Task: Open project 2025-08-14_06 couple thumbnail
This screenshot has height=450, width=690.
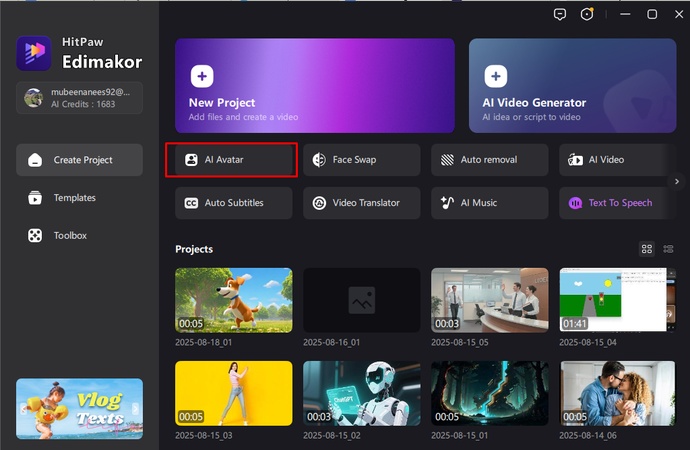Action: point(617,393)
